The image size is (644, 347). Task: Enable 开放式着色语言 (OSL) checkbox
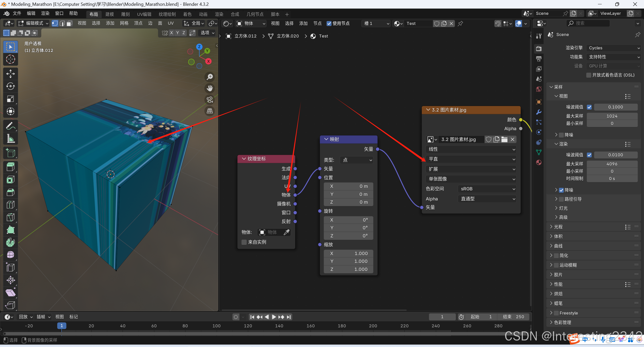589,75
